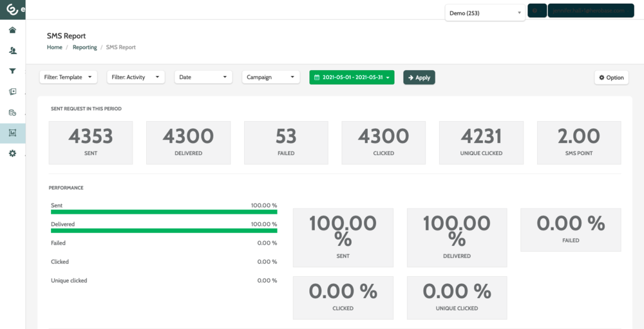The height and width of the screenshot is (329, 644).
Task: Expand the Filter: Template dropdown
Action: coord(68,77)
